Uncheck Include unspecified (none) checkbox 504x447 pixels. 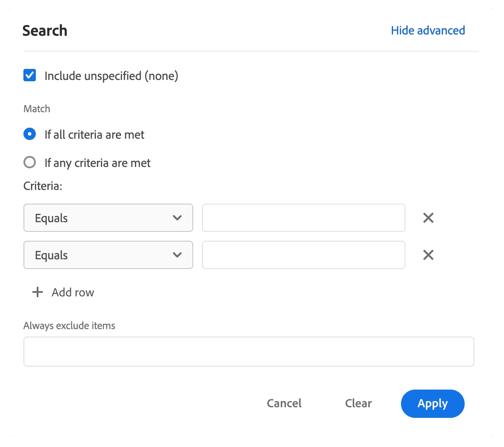30,76
